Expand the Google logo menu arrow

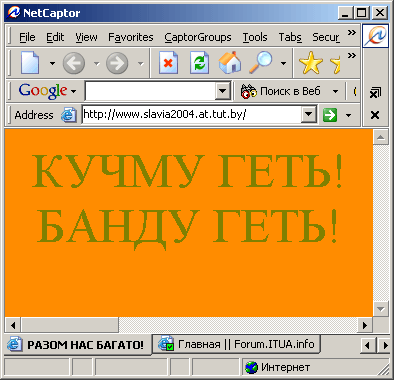[x=73, y=91]
